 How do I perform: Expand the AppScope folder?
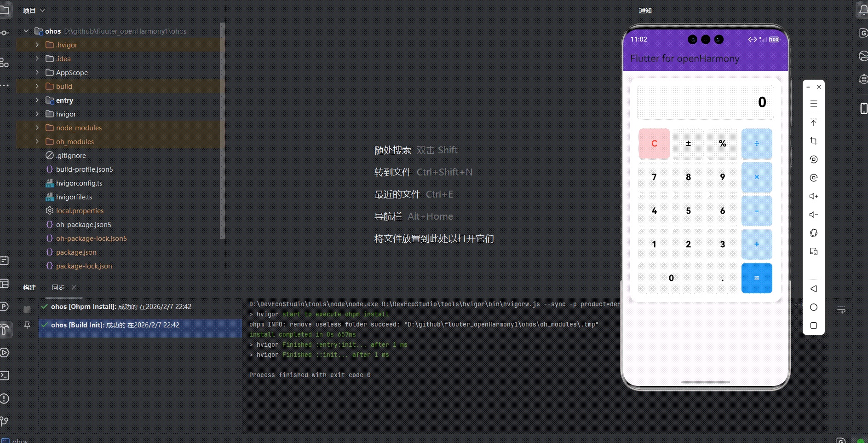point(37,72)
